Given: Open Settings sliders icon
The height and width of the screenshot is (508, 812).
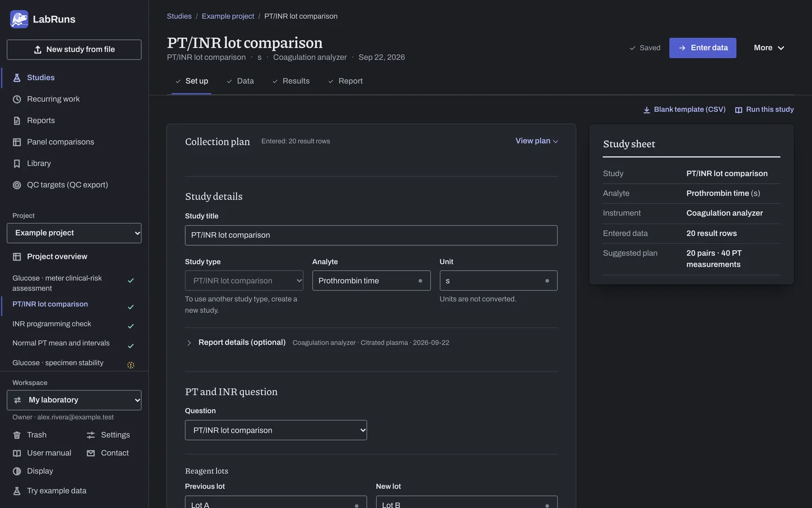Looking at the screenshot, I should pos(91,435).
